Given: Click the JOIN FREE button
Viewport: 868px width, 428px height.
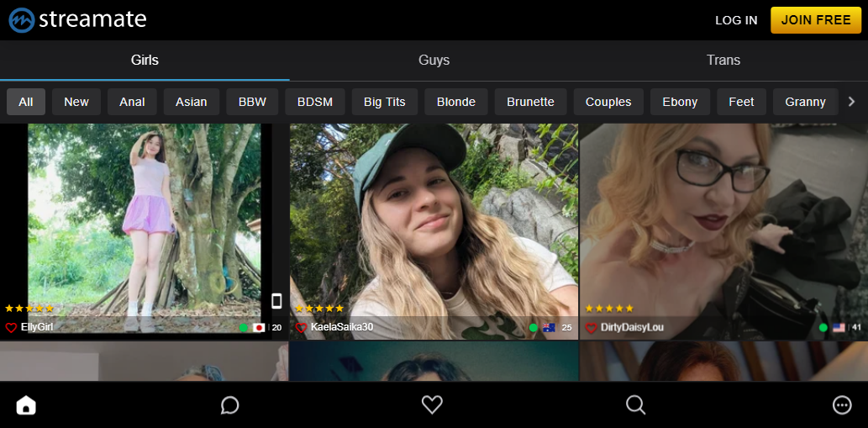Looking at the screenshot, I should pyautogui.click(x=816, y=20).
